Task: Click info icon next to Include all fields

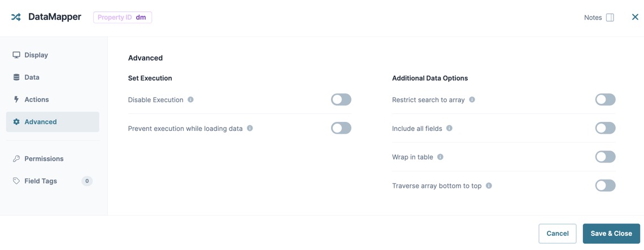Action: coord(449,128)
